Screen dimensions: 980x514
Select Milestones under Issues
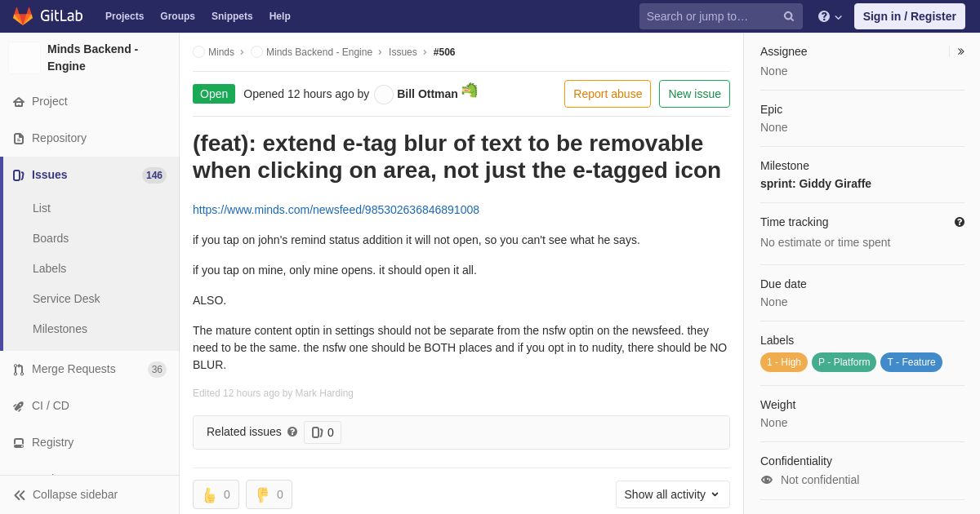60,329
